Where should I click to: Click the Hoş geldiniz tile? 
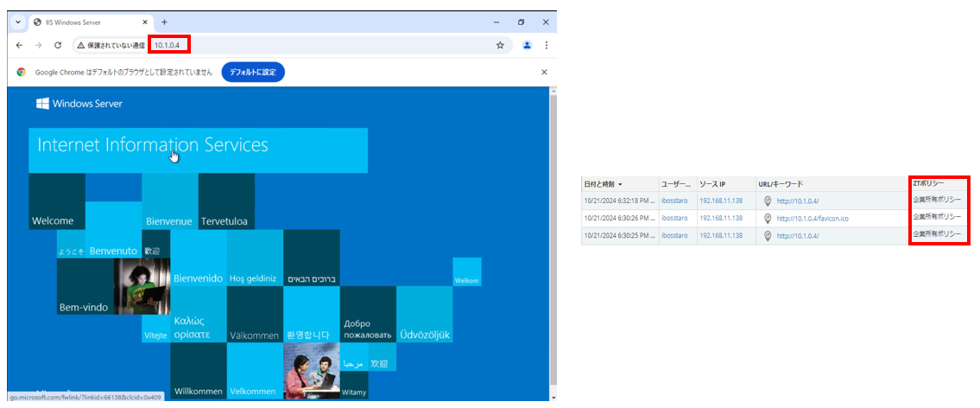(x=255, y=258)
